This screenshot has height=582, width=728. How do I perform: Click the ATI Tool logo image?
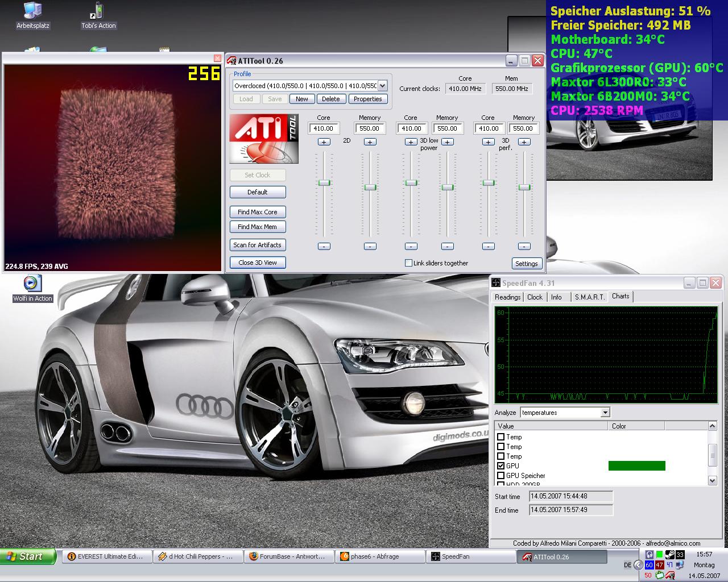pyautogui.click(x=264, y=139)
